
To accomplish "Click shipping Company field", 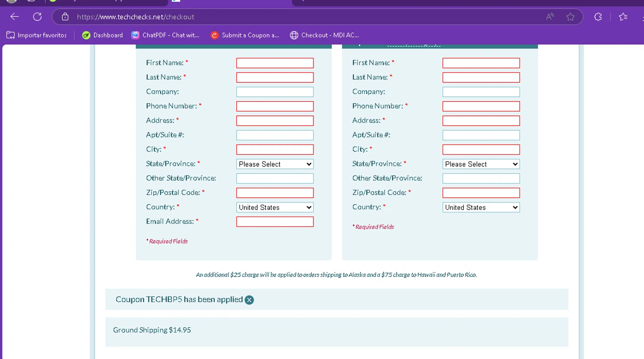I will click(x=481, y=92).
